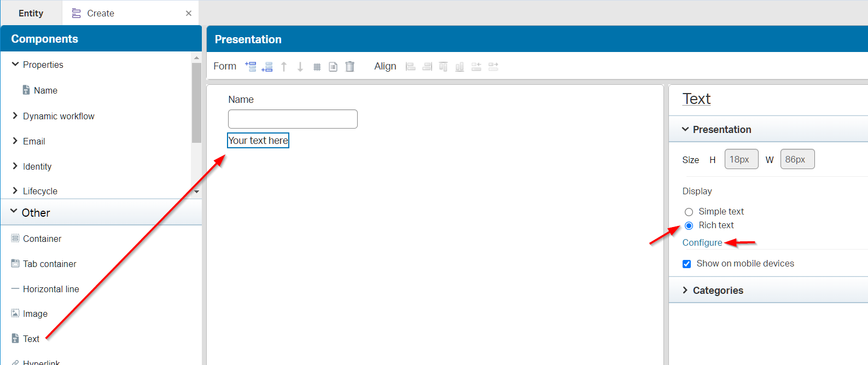Toggle the grid icon in Form toolbar

click(317, 67)
